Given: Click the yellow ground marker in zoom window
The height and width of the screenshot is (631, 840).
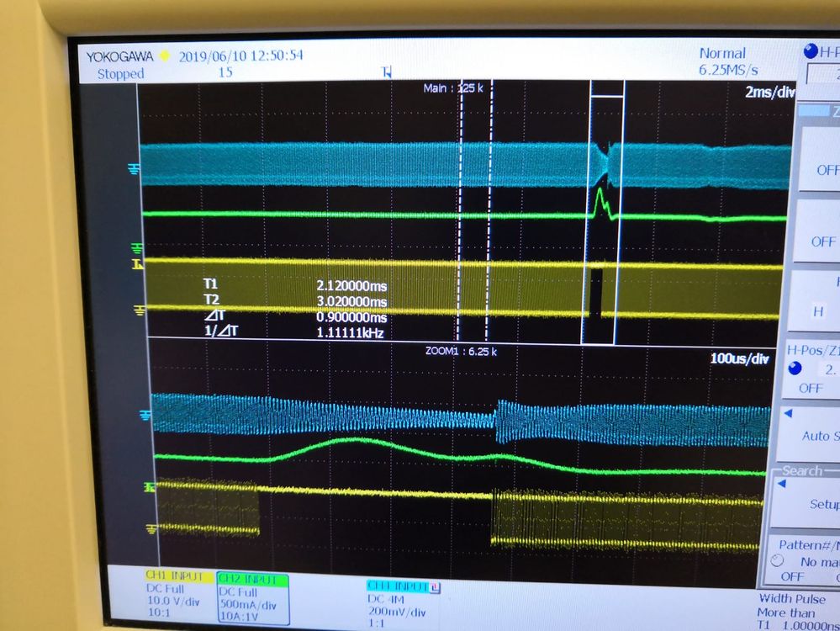Looking at the screenshot, I should [151, 529].
